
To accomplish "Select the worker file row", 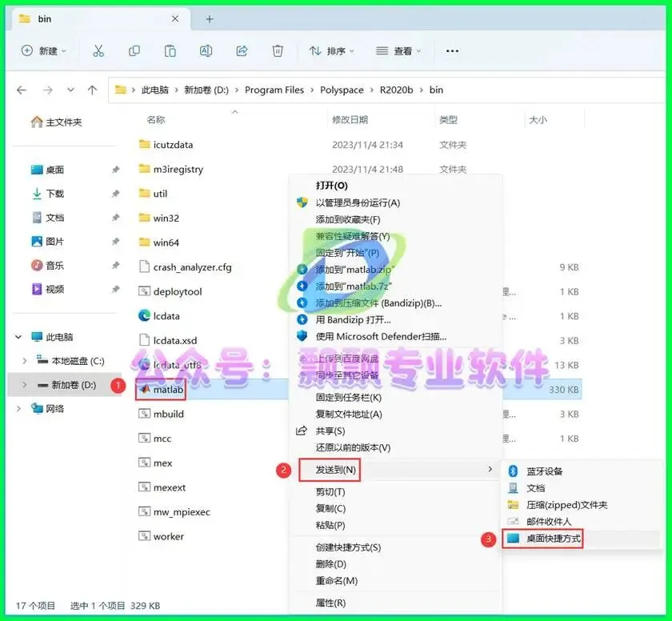I will [161, 536].
